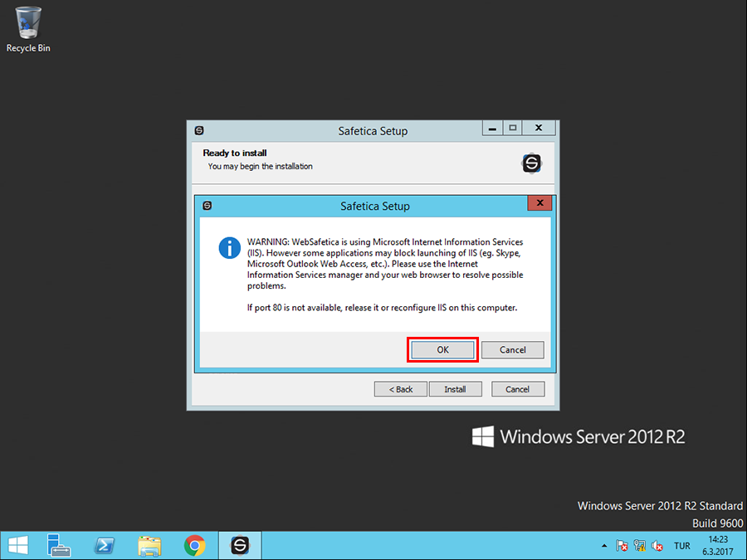Image resolution: width=747 pixels, height=560 pixels.
Task: Minimize the Safetica Setup window
Action: tap(492, 128)
